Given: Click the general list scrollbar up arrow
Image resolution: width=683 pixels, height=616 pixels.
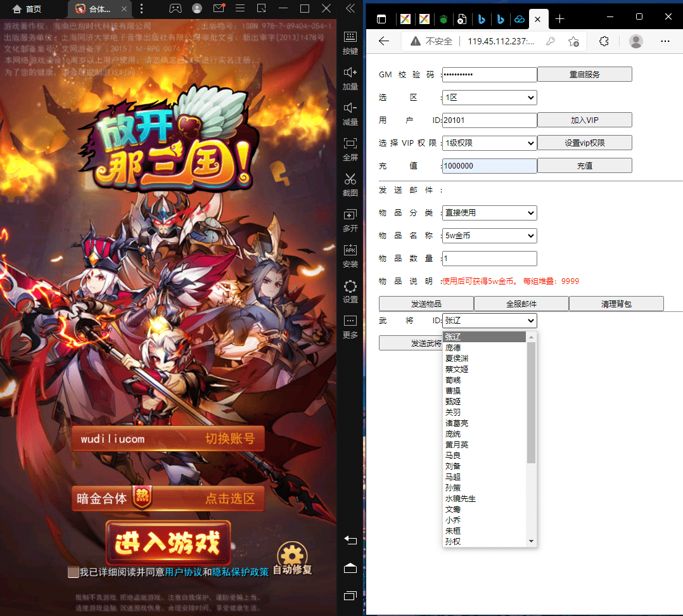Looking at the screenshot, I should point(531,337).
